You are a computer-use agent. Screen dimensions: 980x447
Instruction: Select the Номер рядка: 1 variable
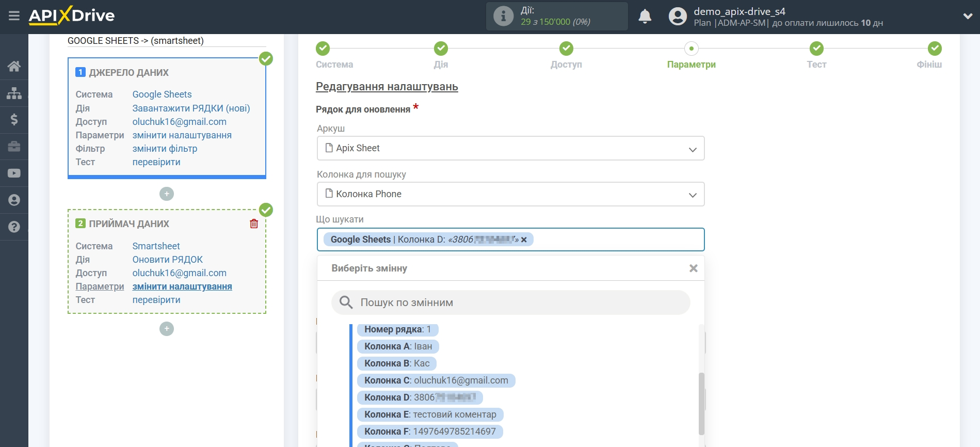(x=397, y=329)
